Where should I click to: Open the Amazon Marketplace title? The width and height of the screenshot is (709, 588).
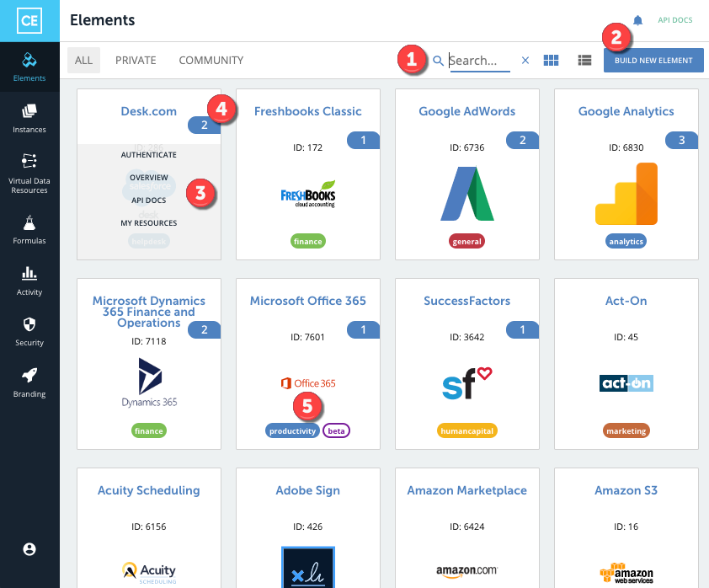467,490
